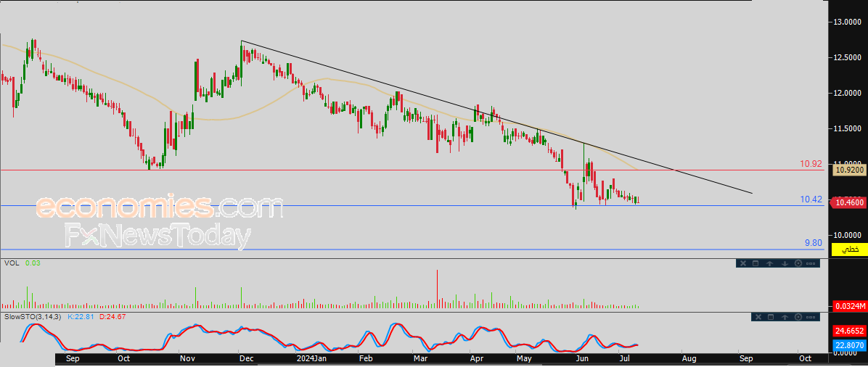
Task: Maximize the SlowSTO indicator panel
Action: (x=771, y=317)
